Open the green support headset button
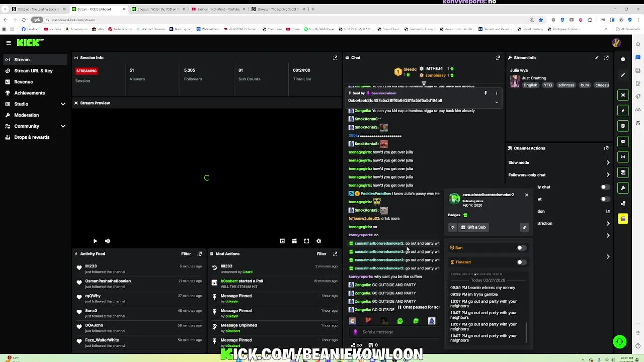The width and height of the screenshot is (644, 362). [620, 342]
